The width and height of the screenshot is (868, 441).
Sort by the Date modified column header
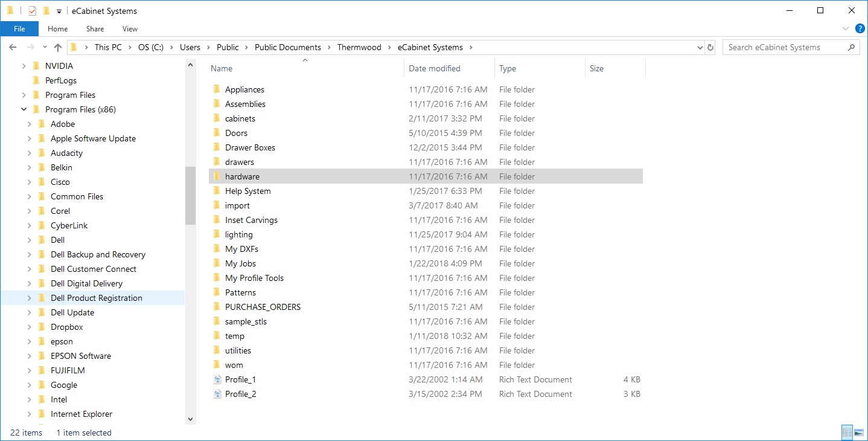coord(435,68)
